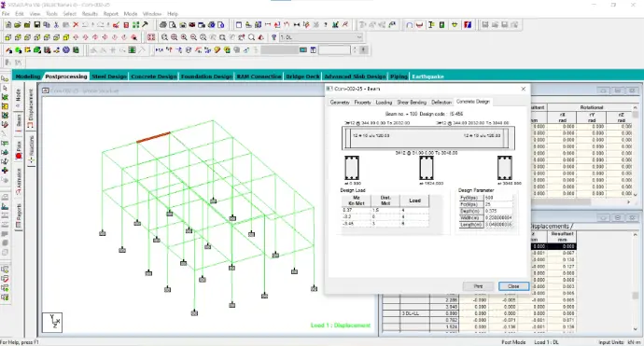The image size is (644, 346).
Task: Select the isometric view yellow cube icon
Action: [66, 37]
